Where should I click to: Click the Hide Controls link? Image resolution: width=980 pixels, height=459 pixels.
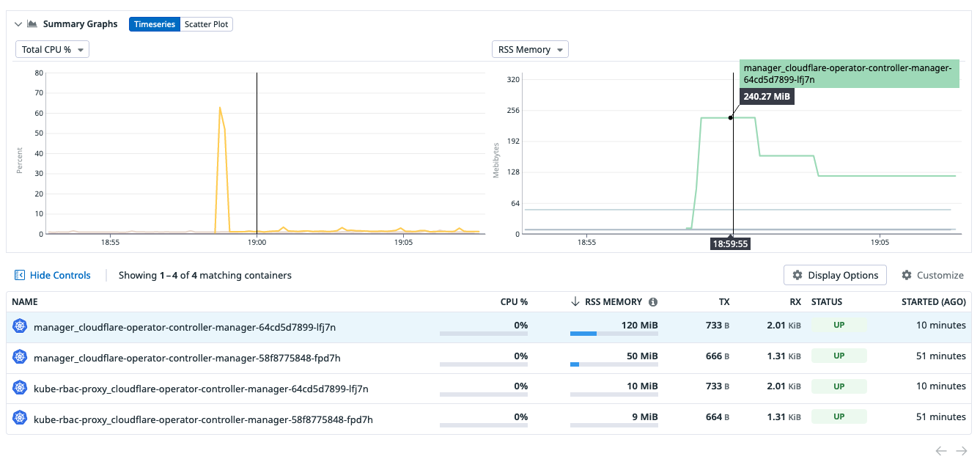(60, 275)
